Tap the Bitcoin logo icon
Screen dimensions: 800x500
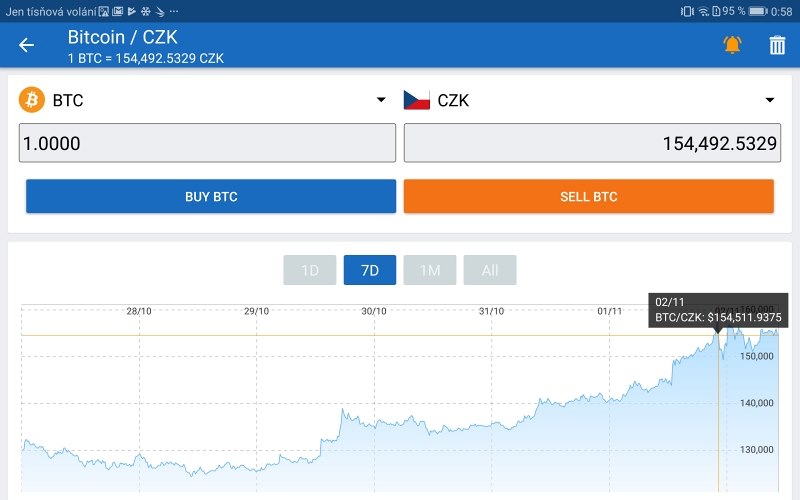pyautogui.click(x=32, y=99)
